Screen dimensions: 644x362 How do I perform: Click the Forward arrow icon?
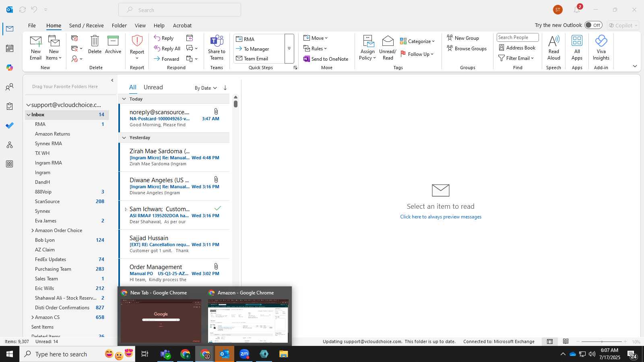point(157,59)
